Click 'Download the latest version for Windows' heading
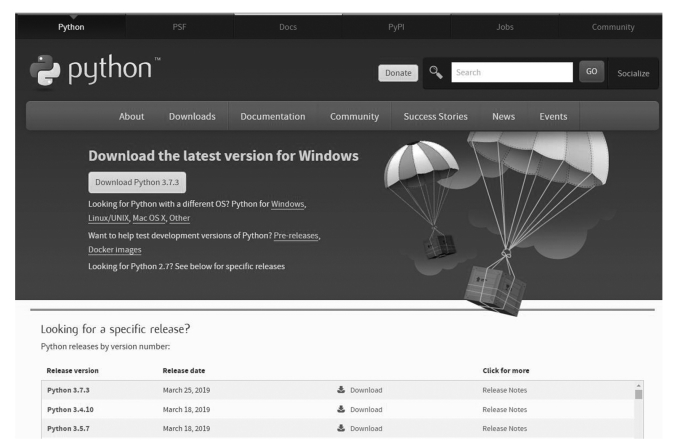This screenshot has height=448, width=683. (x=223, y=156)
